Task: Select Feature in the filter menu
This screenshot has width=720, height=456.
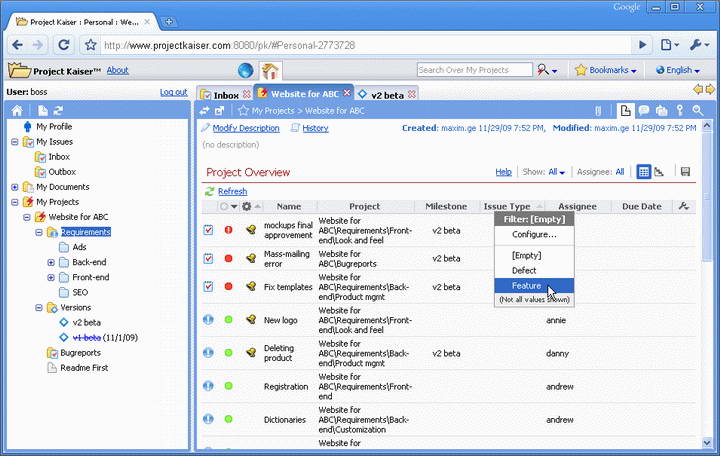Action: coord(526,286)
